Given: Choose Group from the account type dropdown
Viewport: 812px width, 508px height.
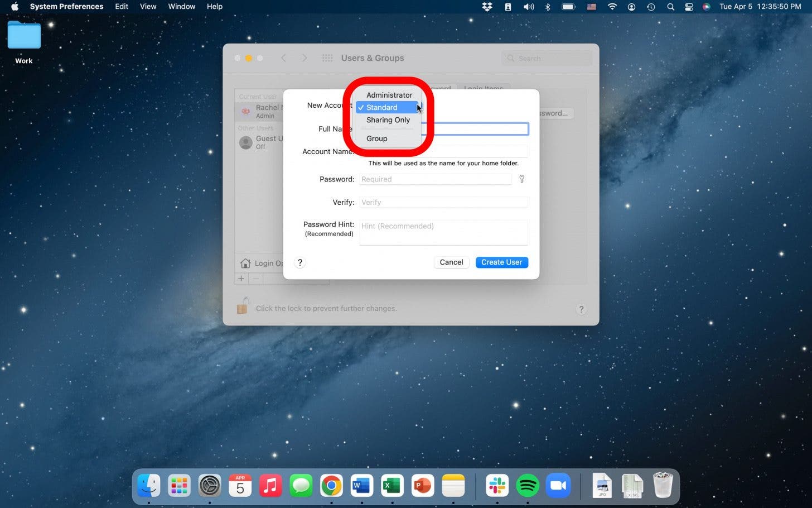Looking at the screenshot, I should (x=376, y=138).
